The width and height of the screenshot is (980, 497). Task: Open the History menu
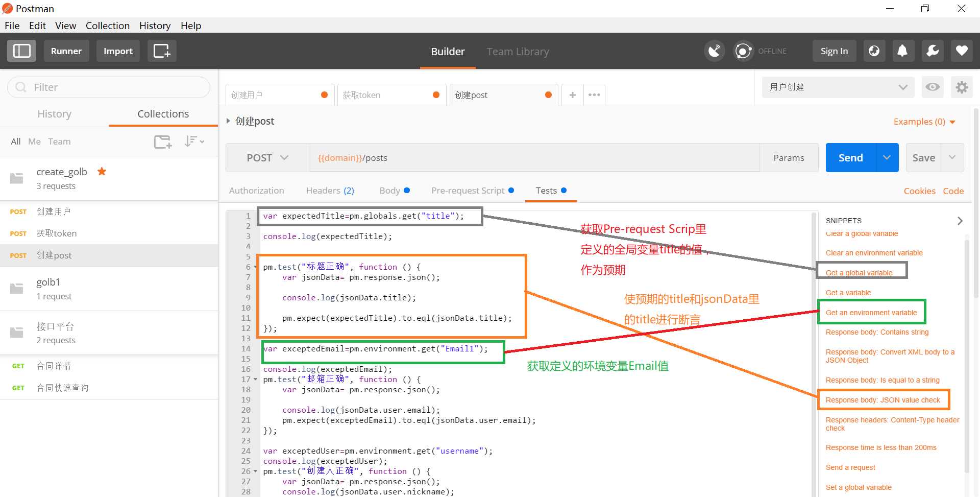tap(155, 26)
